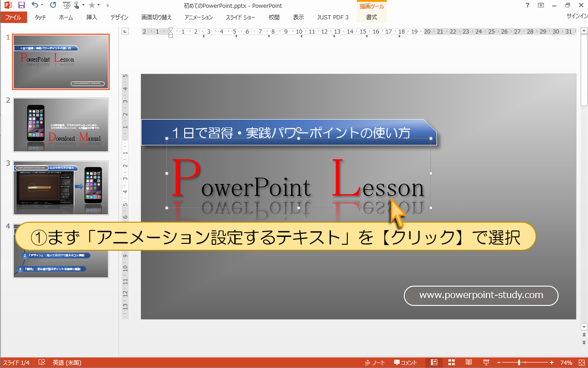Click the サインイン link
588x368 pixels.
(x=577, y=16)
